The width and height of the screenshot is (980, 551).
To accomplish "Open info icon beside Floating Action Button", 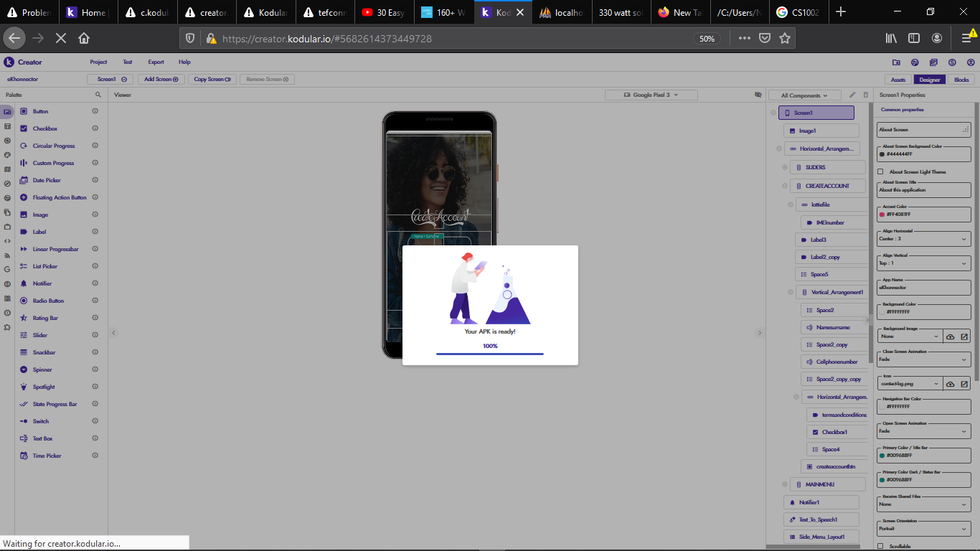I will [x=95, y=197].
